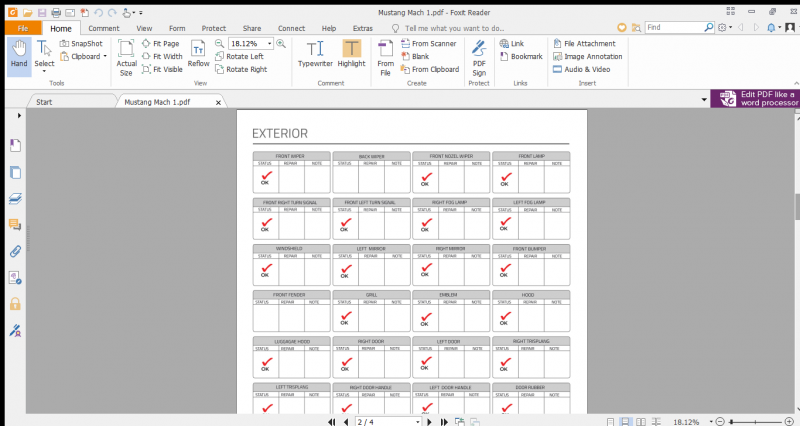Add a Bookmark
Image resolution: width=800 pixels, height=426 pixels.
[x=521, y=56]
